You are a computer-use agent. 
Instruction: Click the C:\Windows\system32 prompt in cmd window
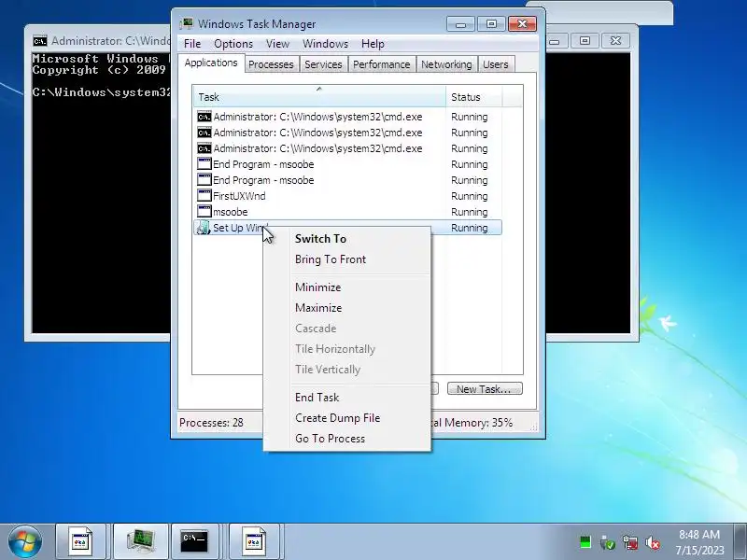coord(101,92)
